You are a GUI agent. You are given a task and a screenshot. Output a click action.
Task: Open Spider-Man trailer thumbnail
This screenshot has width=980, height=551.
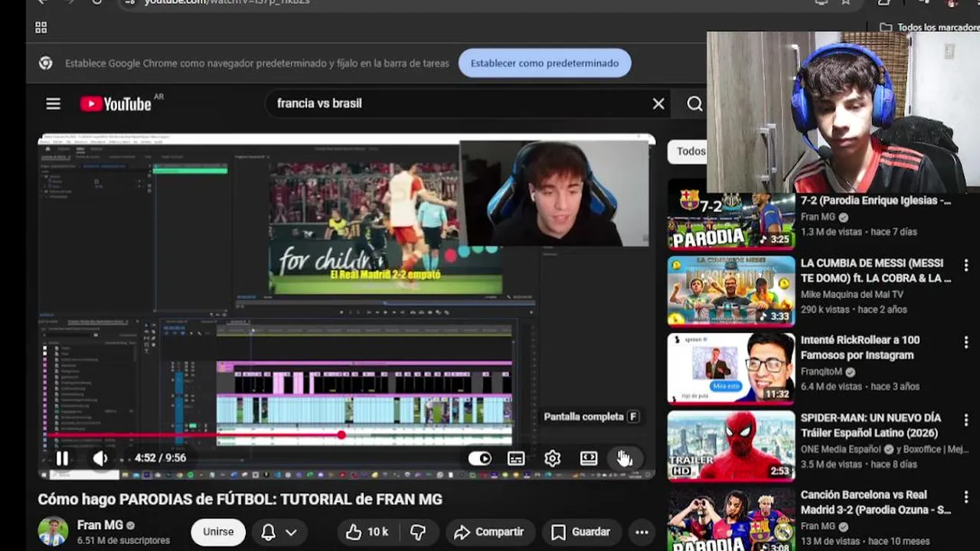tap(731, 446)
